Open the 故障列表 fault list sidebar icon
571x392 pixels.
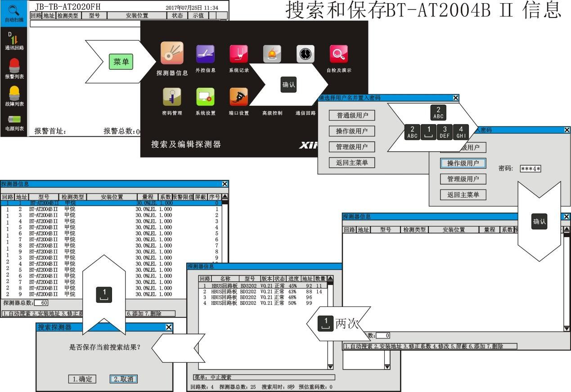pyautogui.click(x=13, y=95)
